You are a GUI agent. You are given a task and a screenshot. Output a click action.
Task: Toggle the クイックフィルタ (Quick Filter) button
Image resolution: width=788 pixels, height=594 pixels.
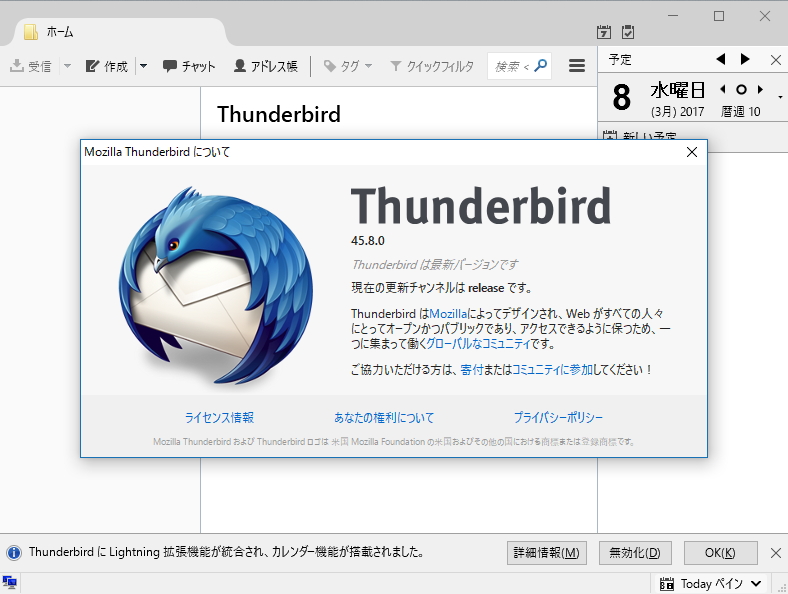pyautogui.click(x=432, y=66)
